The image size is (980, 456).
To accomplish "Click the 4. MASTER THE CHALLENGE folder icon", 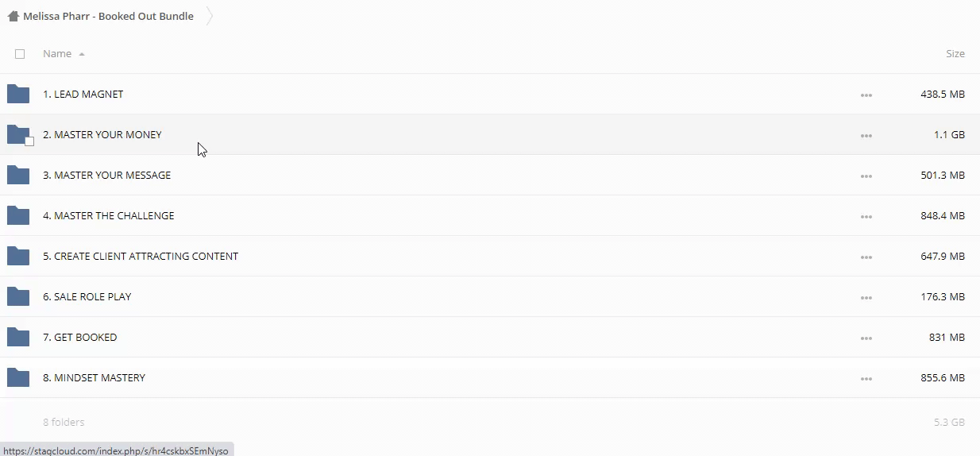I will pos(17,216).
